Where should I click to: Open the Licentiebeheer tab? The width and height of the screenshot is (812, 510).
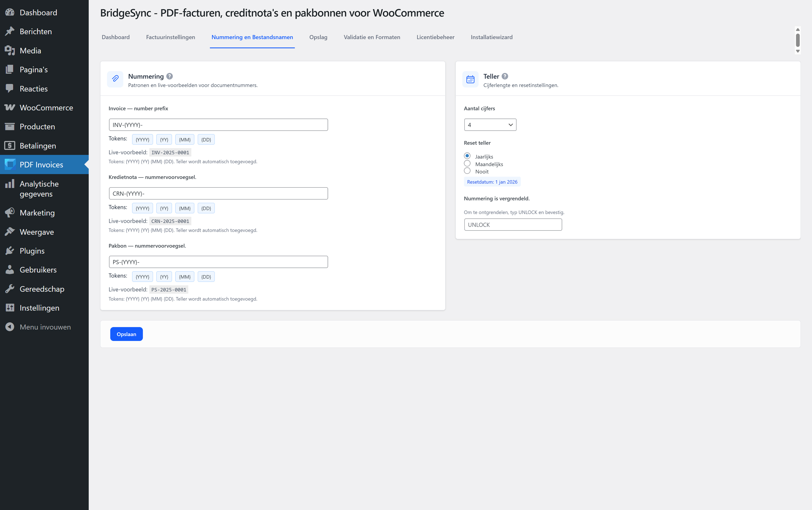click(435, 37)
